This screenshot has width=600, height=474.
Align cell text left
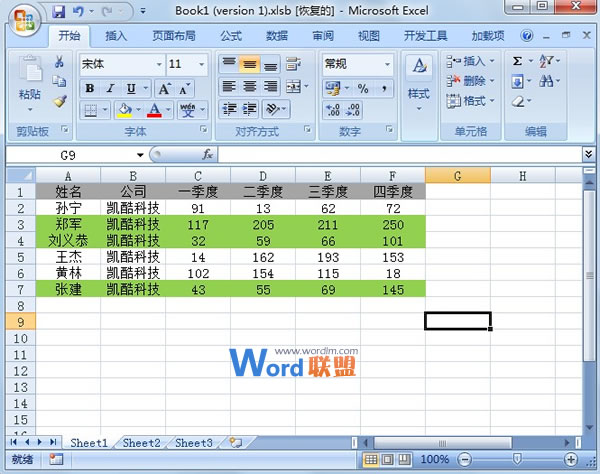pos(229,87)
